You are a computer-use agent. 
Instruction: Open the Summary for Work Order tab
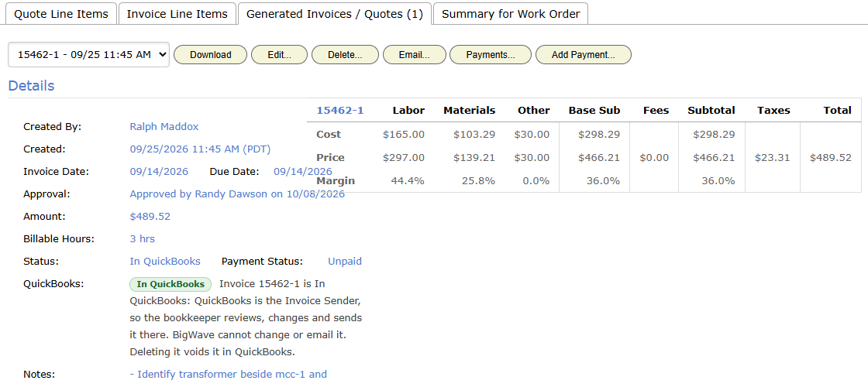[x=511, y=14]
